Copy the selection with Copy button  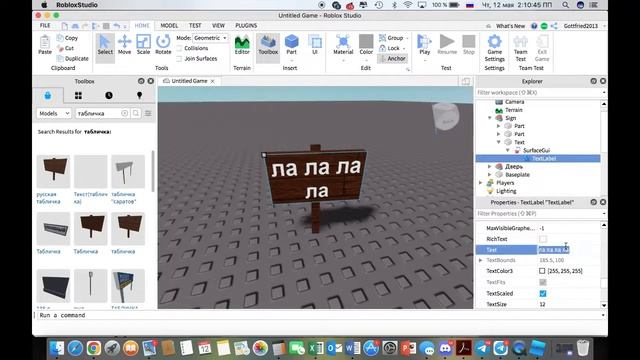point(67,38)
